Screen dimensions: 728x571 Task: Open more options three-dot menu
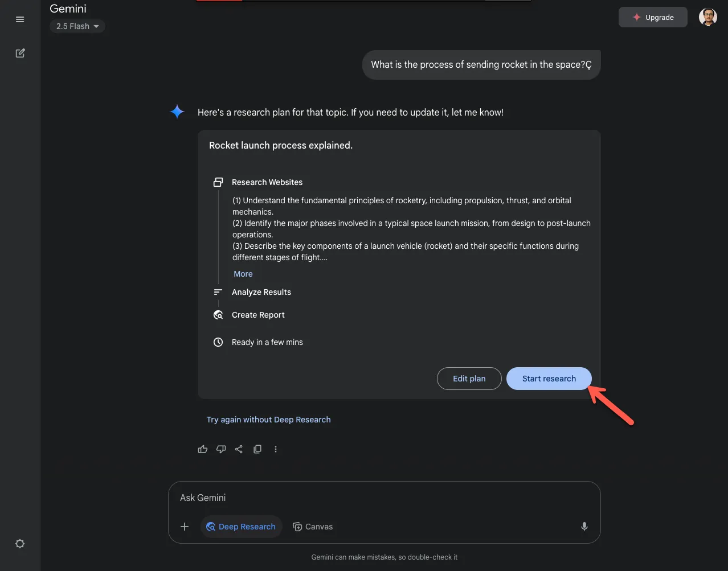pyautogui.click(x=276, y=449)
